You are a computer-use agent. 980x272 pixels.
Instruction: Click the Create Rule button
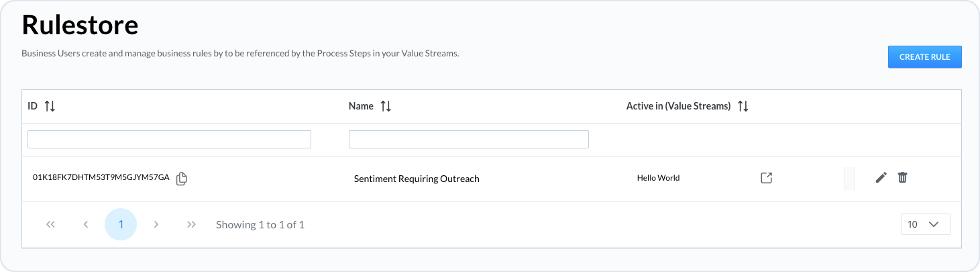tap(924, 57)
